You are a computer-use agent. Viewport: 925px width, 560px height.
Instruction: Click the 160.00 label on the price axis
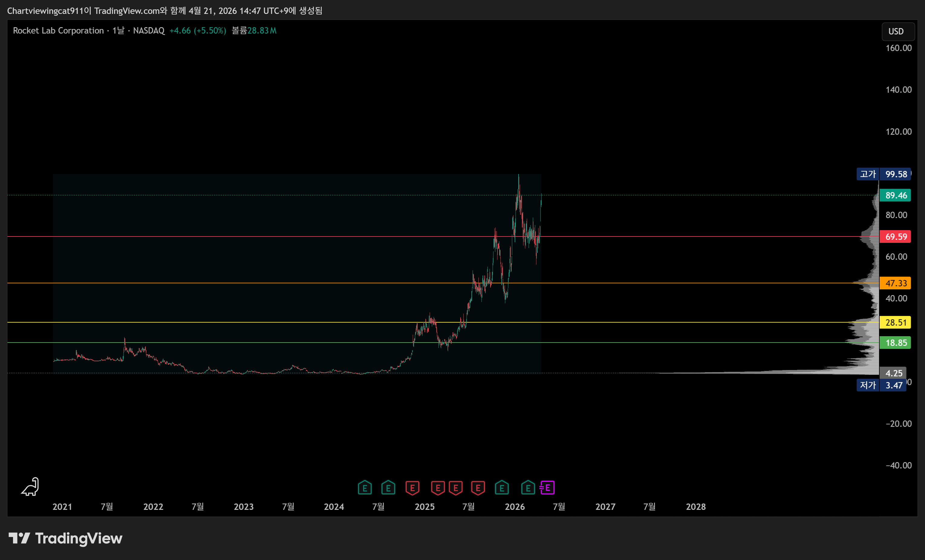(x=898, y=48)
